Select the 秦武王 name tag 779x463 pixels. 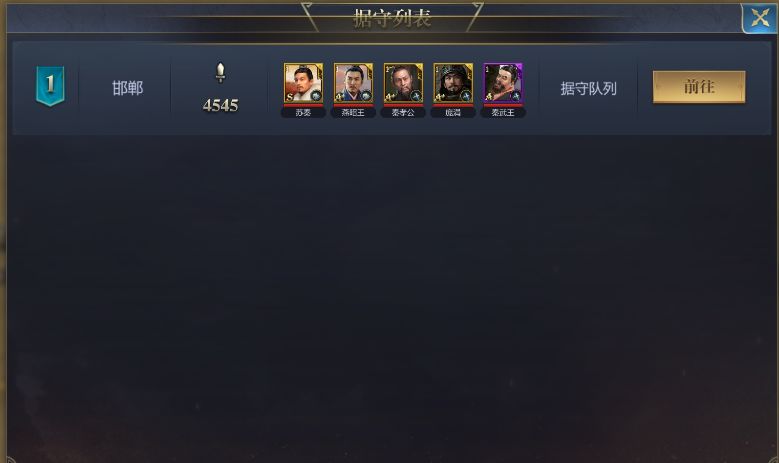click(503, 113)
